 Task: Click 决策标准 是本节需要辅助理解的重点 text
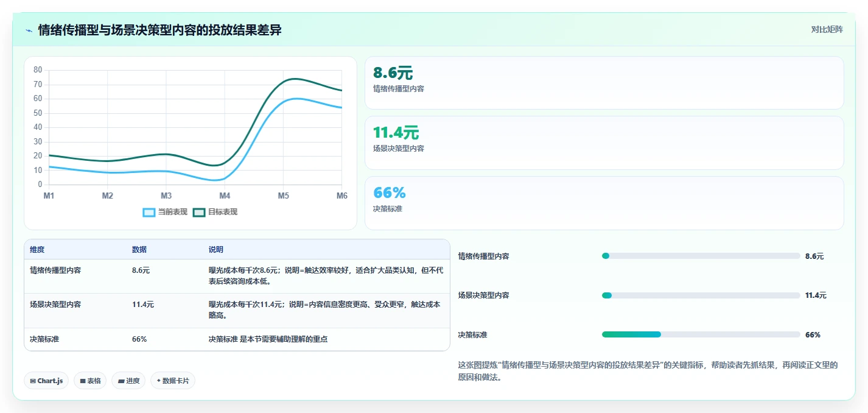tap(268, 339)
